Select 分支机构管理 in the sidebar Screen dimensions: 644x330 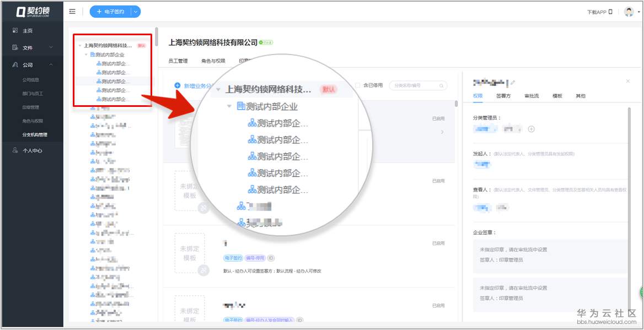tap(35, 134)
